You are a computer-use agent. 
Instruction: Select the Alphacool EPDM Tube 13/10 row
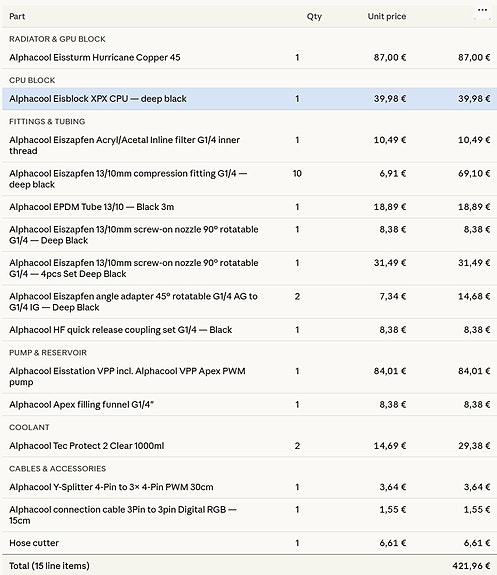pos(249,207)
